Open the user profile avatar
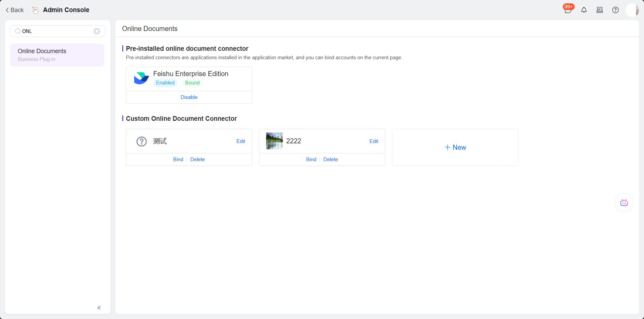Viewport: 644px width, 319px height. [x=632, y=10]
